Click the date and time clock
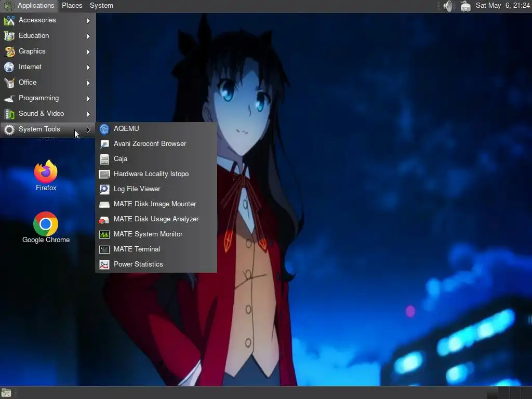Screen dimensions: 532x399 [x=502, y=5]
